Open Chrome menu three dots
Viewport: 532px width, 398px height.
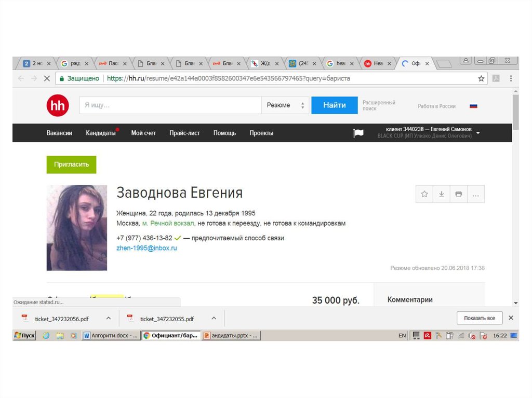click(x=510, y=78)
